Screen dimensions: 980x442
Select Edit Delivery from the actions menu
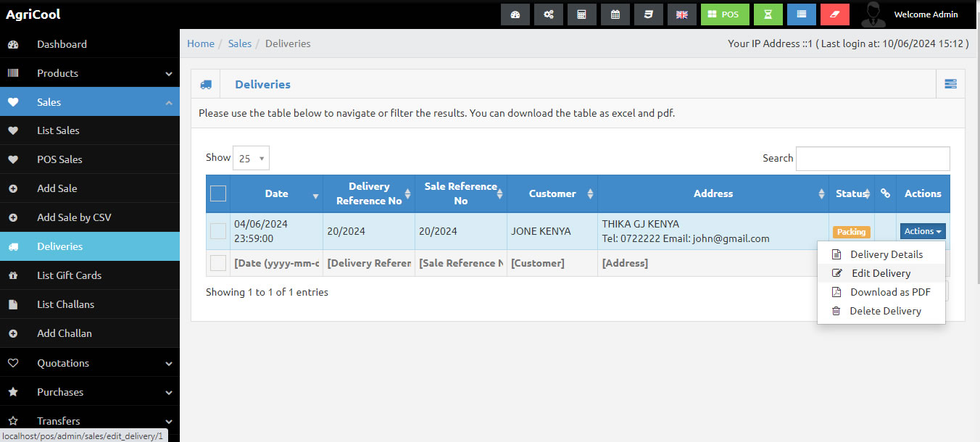pyautogui.click(x=881, y=273)
